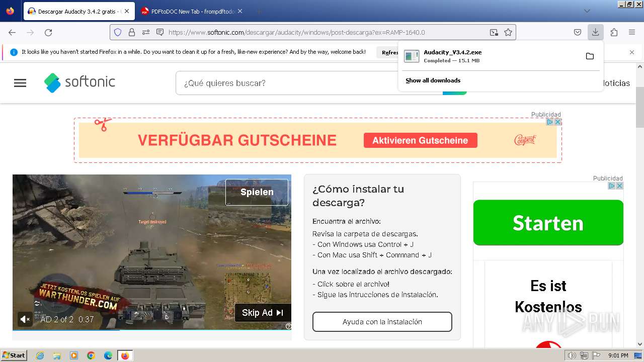Click Ayuda con la instalación button
Image resolution: width=644 pixels, height=362 pixels.
point(382,322)
